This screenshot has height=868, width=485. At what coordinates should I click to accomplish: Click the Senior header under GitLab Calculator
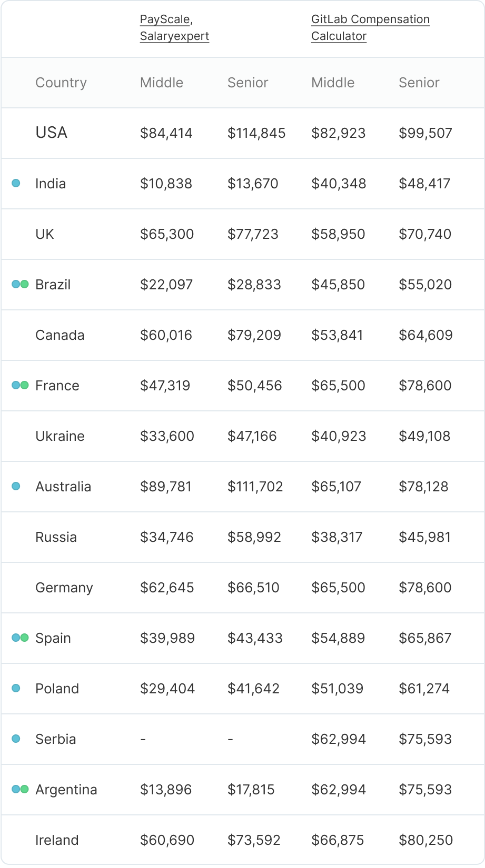click(x=419, y=83)
